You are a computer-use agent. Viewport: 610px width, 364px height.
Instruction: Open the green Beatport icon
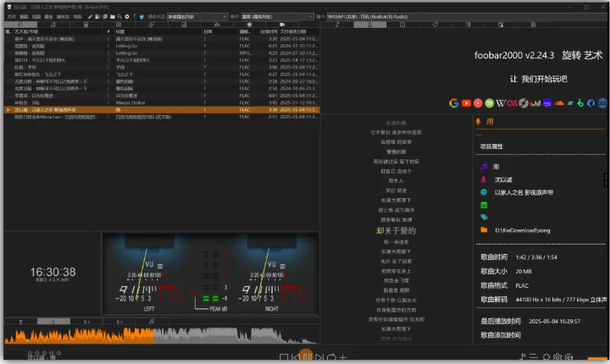coord(580,103)
